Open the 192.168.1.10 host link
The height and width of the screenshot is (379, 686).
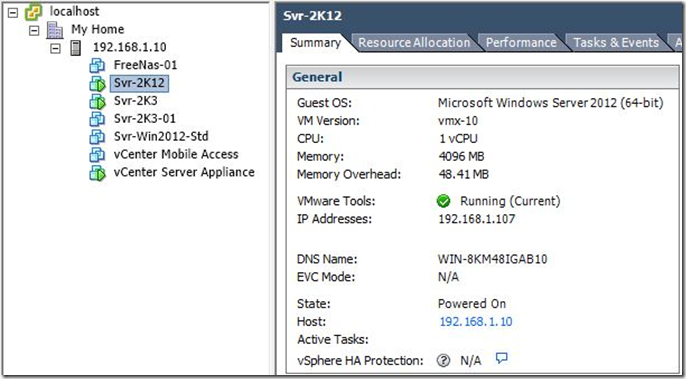click(476, 322)
